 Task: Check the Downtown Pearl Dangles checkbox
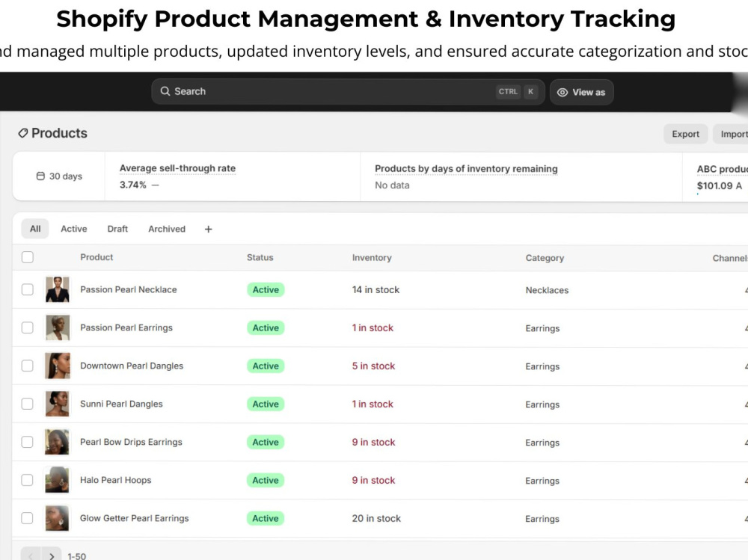pyautogui.click(x=28, y=366)
